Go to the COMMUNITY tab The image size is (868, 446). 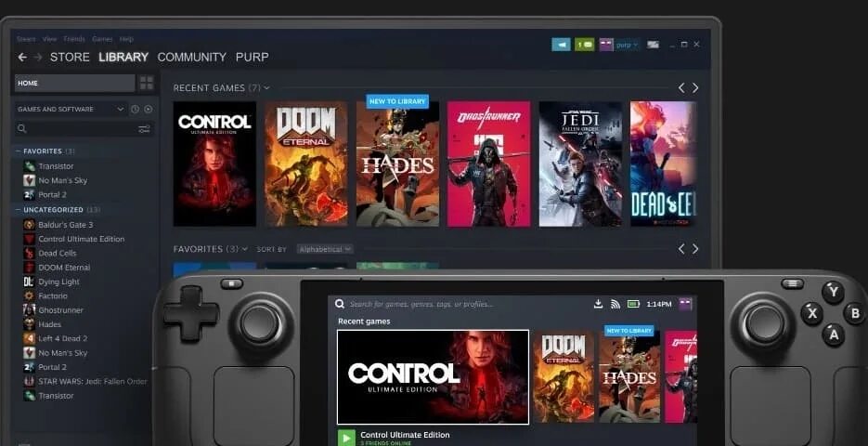point(192,57)
